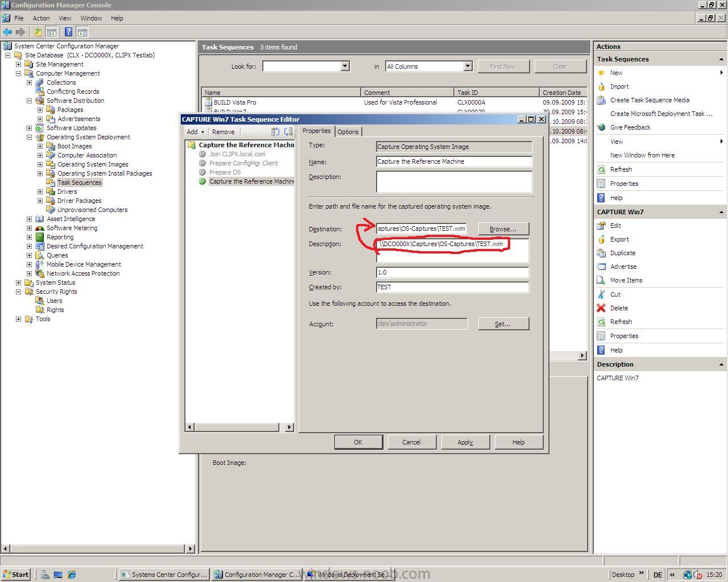Click the BUILD Vista Pro task sequence icon

click(x=208, y=102)
